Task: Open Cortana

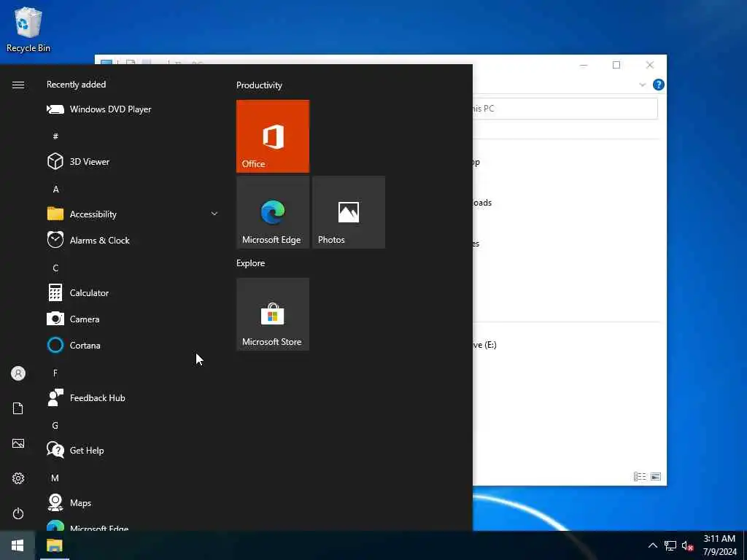Action: (x=133, y=345)
